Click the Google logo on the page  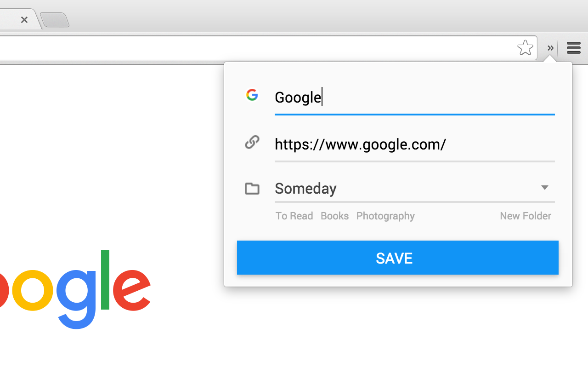[73, 290]
